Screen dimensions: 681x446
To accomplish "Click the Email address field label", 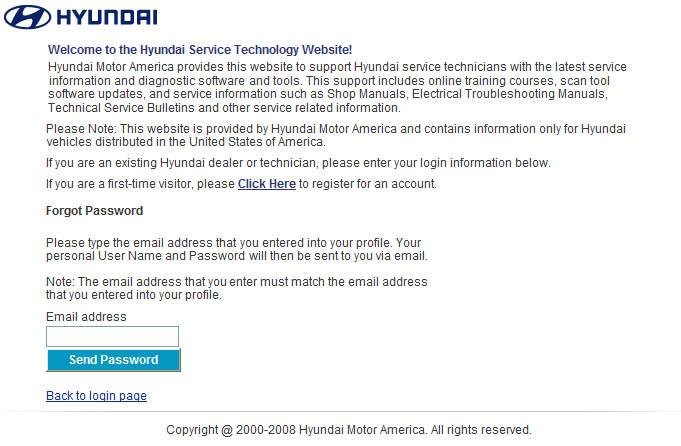I will [x=86, y=317].
